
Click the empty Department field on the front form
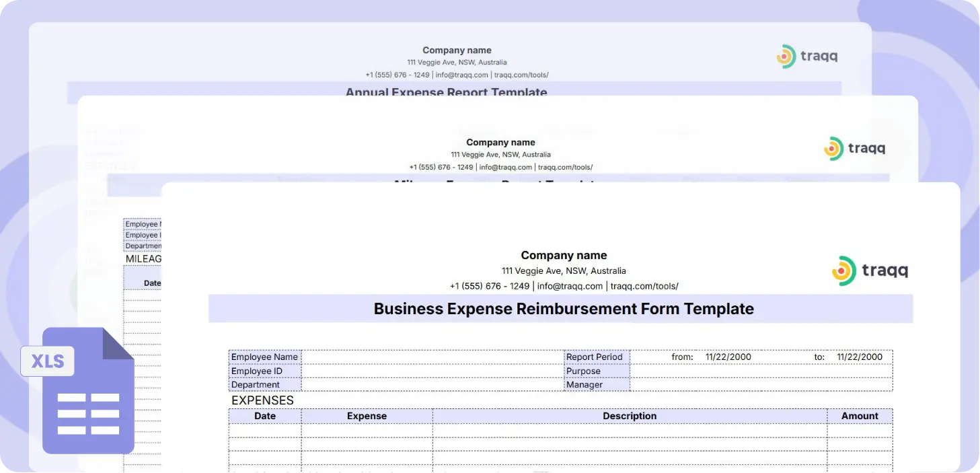point(432,385)
